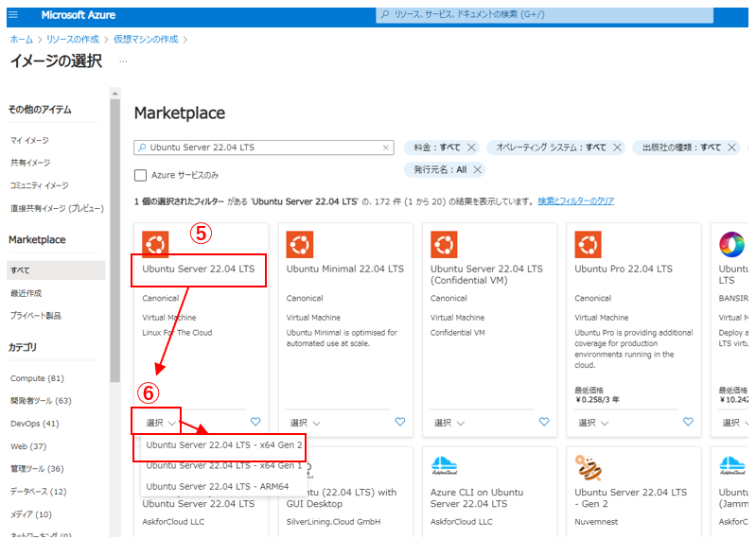Open マイ イメージ in sidebar
Viewport: 756px width, 539px height.
(x=29, y=140)
